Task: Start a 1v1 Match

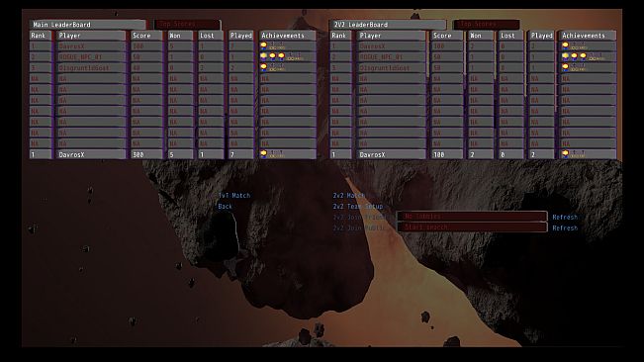Action: pos(234,196)
